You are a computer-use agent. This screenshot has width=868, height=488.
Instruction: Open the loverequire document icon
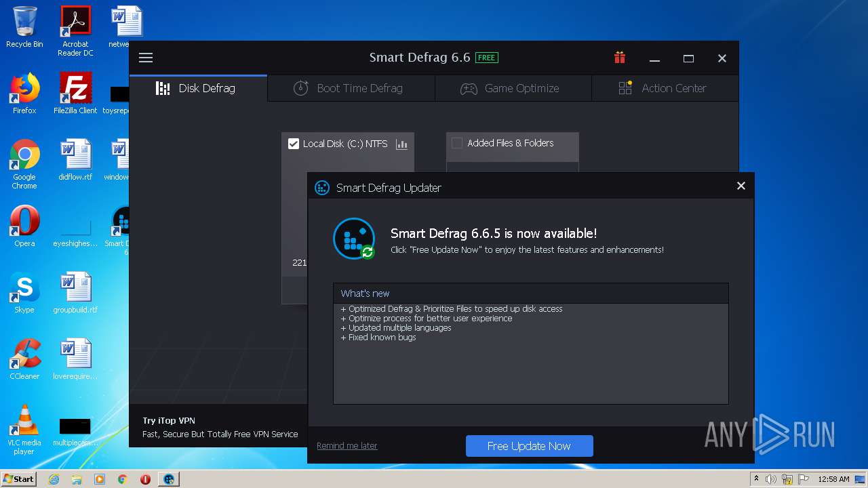75,359
